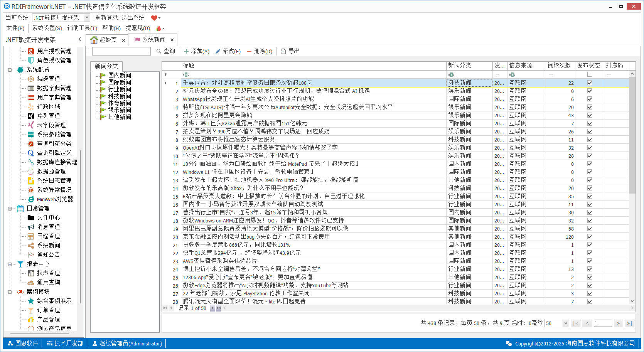Viewport: 644px width, 352px height.
Task: Click the red heart icon in top toolbar
Action: [154, 18]
